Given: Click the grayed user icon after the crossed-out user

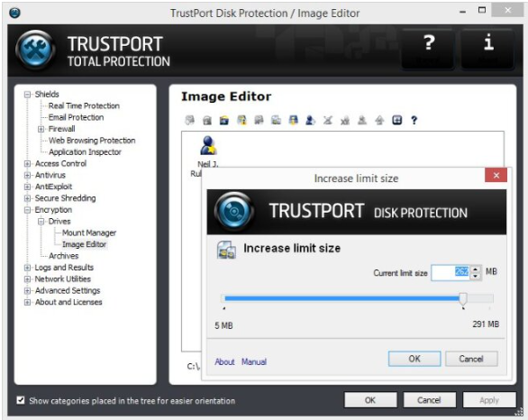Looking at the screenshot, I should pyautogui.click(x=345, y=120).
